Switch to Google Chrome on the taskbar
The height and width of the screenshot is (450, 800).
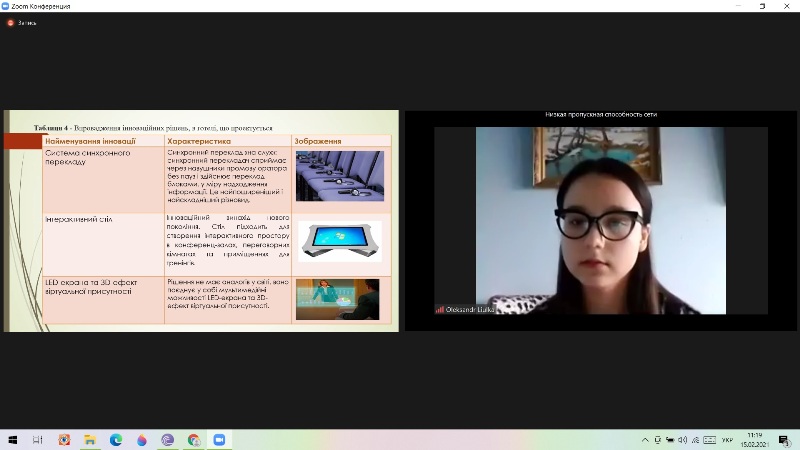(x=193, y=440)
